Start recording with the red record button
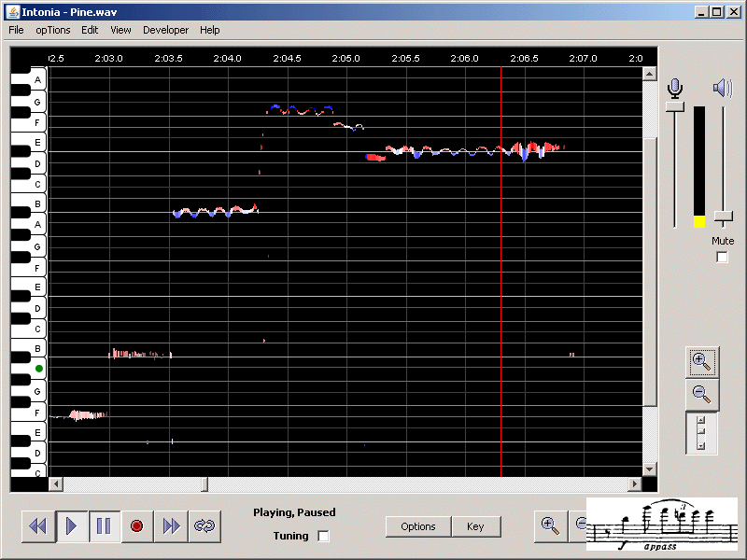 pyautogui.click(x=136, y=526)
